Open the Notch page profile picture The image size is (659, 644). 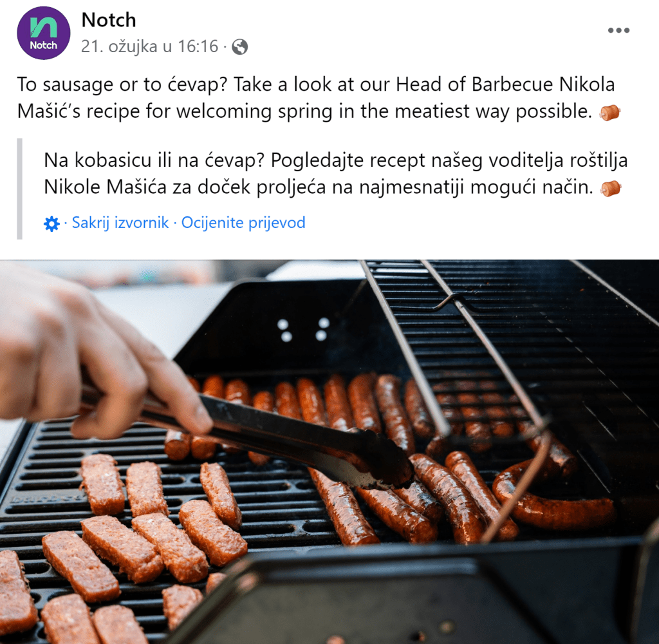[43, 33]
